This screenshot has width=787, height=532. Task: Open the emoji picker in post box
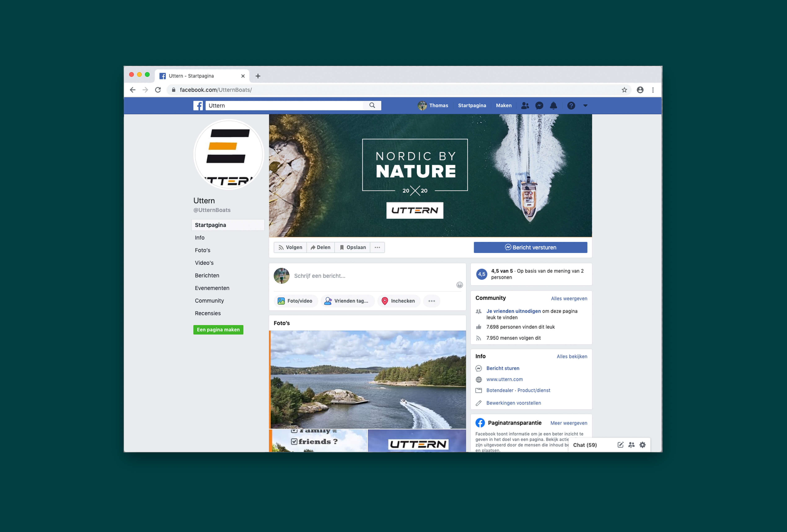point(459,285)
